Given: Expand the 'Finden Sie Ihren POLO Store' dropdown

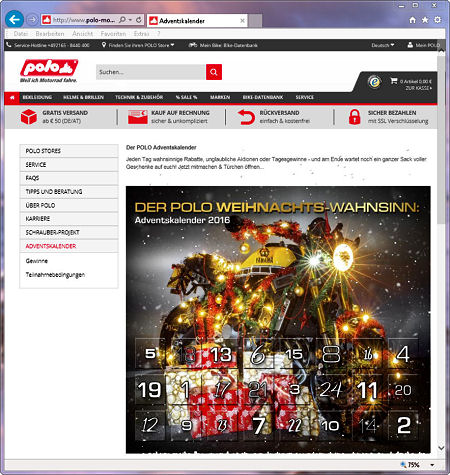Looking at the screenshot, I should tap(138, 45).
